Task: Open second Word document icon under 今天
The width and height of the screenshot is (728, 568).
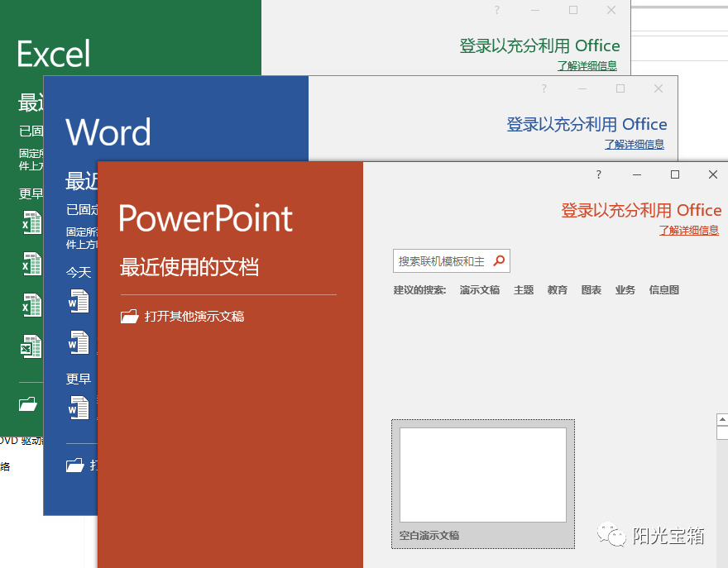Action: [x=79, y=342]
